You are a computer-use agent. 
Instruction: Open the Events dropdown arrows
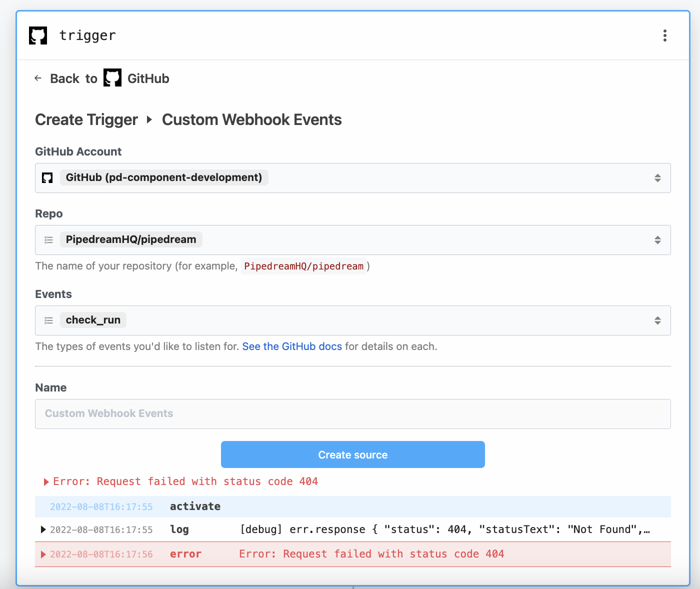point(657,320)
